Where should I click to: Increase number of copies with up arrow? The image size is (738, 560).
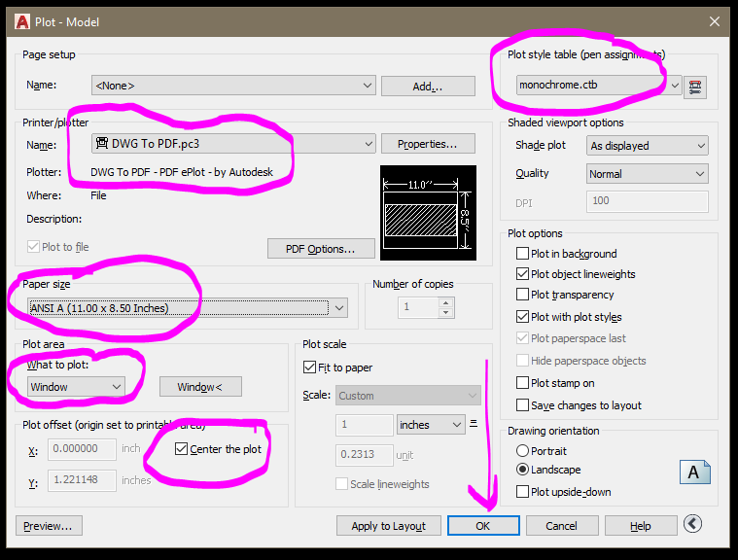click(446, 302)
